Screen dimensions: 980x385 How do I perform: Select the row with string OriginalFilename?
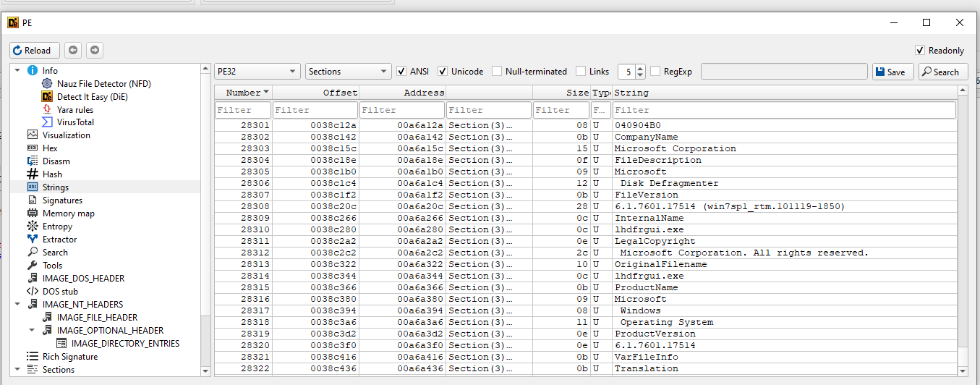(x=585, y=264)
